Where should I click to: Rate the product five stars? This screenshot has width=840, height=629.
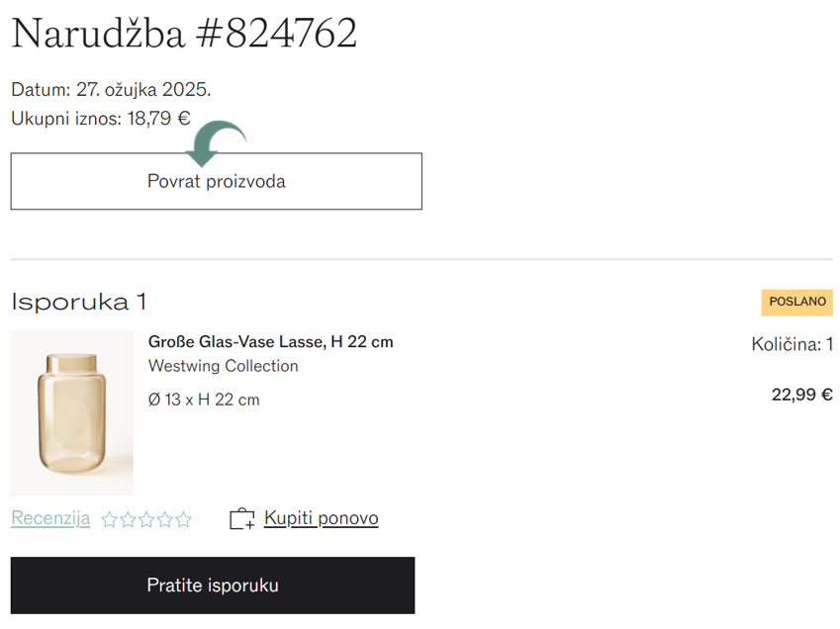183,519
